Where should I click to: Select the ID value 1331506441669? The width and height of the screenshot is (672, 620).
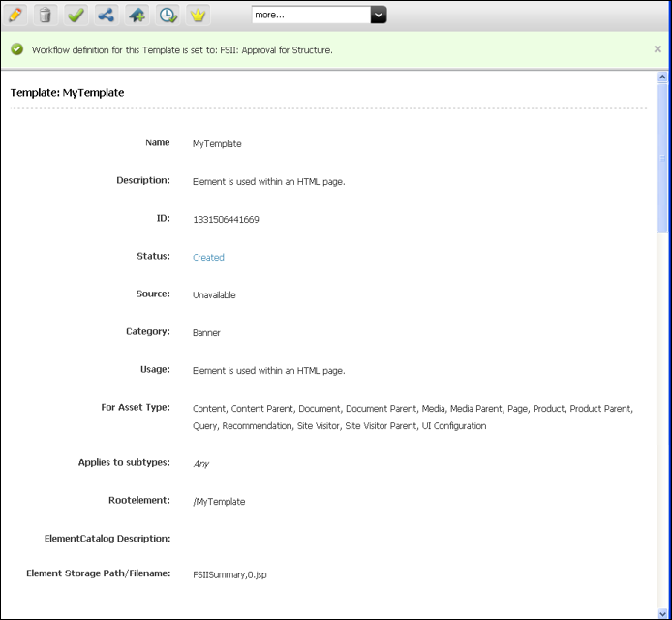(x=226, y=220)
